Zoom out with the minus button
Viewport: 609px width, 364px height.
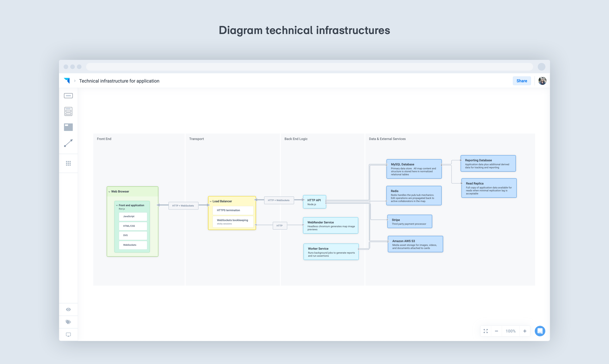point(496,331)
